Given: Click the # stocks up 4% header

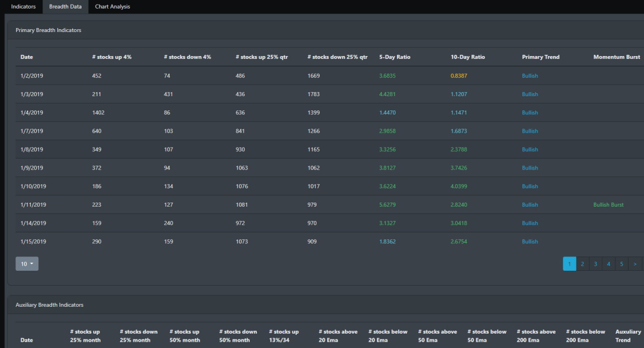Looking at the screenshot, I should pyautogui.click(x=112, y=57).
